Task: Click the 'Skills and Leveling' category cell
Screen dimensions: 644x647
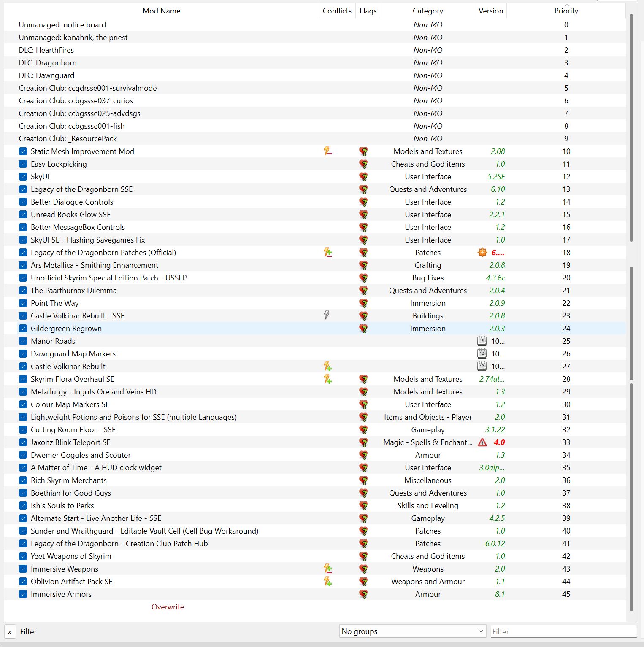Action: [428, 505]
